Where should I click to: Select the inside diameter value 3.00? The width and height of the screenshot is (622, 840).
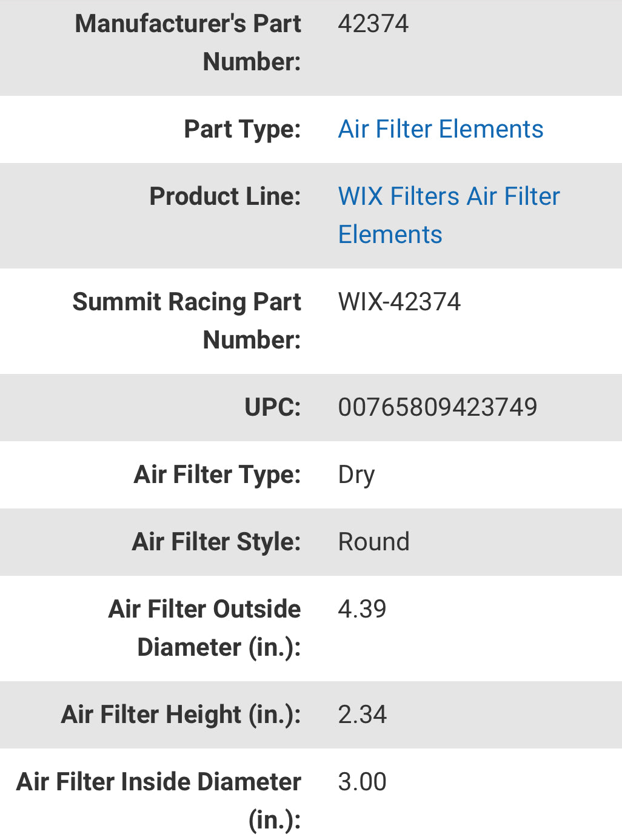362,782
